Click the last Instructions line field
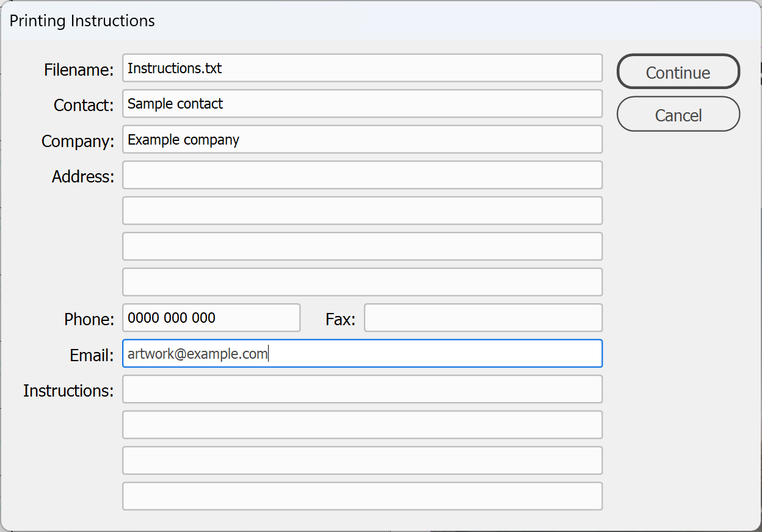The height and width of the screenshot is (532, 762). point(363,496)
